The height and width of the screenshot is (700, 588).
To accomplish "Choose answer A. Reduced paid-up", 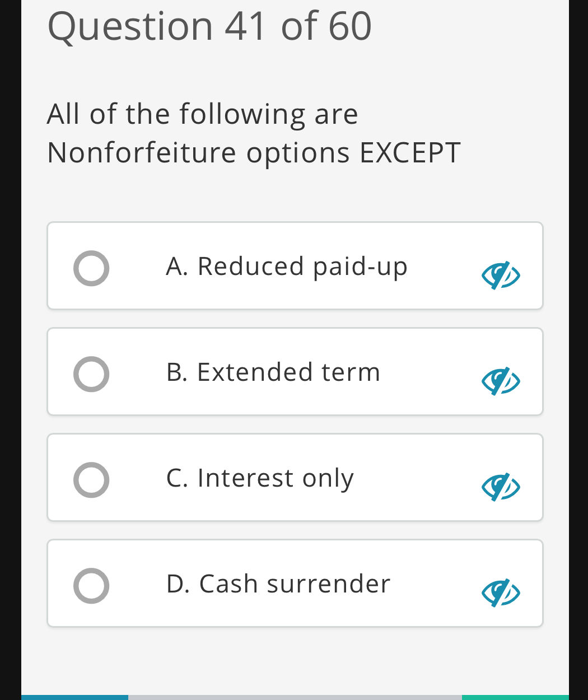I will click(x=287, y=266).
